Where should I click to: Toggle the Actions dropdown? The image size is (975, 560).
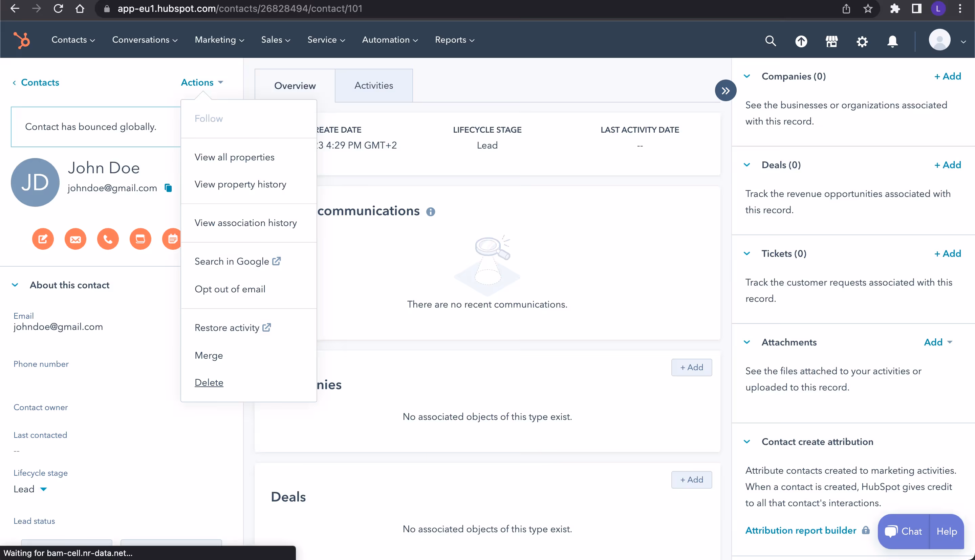click(202, 82)
